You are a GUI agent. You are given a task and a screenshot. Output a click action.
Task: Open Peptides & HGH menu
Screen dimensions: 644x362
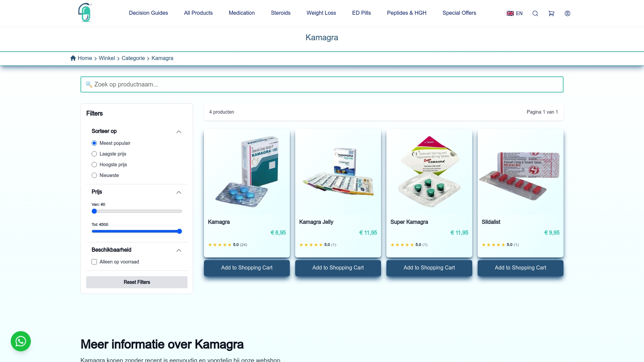pyautogui.click(x=407, y=13)
